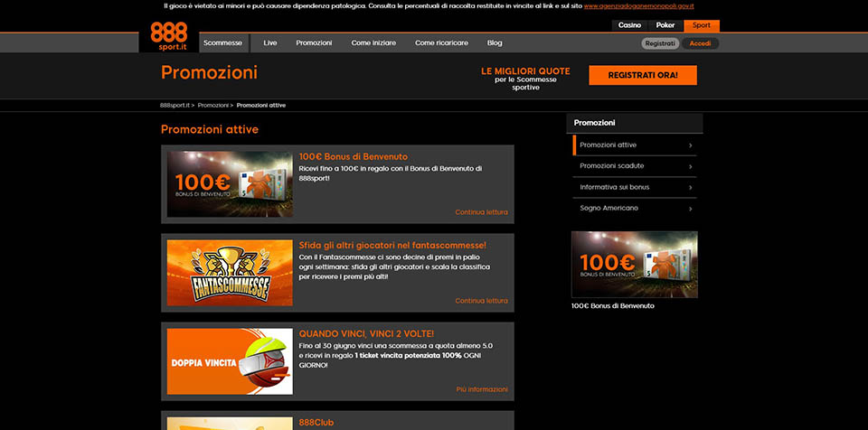The width and height of the screenshot is (868, 430).
Task: Click the Promozioni attive page heading
Action: (x=210, y=129)
